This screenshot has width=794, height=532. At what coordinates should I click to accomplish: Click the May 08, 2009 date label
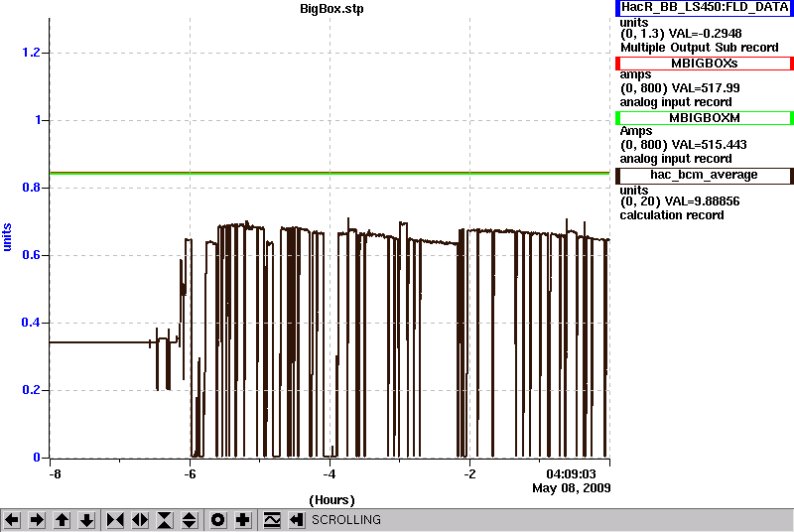tap(572, 488)
